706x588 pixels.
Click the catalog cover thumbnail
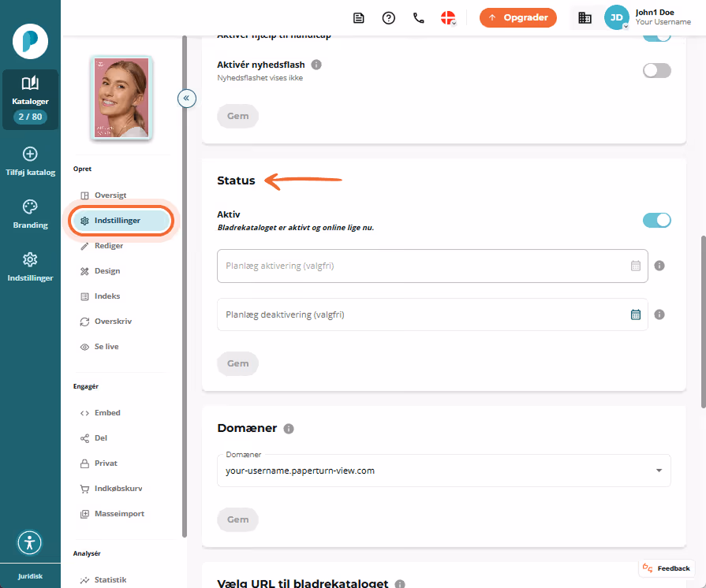coord(121,98)
